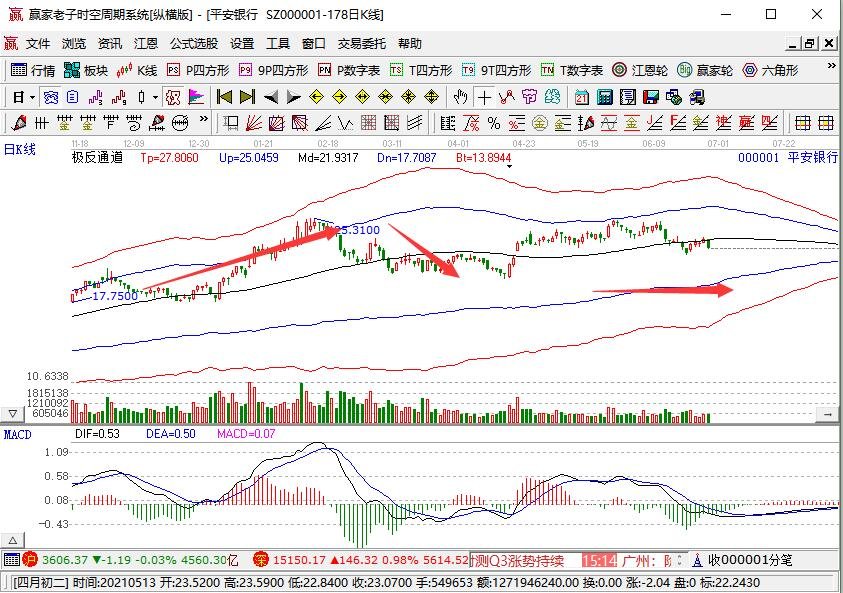Screen dimensions: 843x593
Task: Expand MACD panel with up triangle
Action: coord(12,540)
